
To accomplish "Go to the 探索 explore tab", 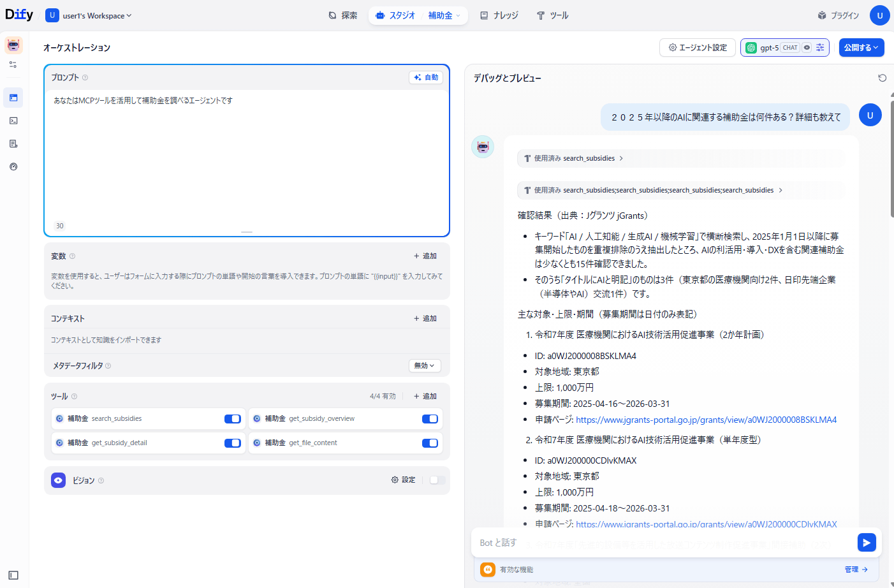I will tap(343, 15).
